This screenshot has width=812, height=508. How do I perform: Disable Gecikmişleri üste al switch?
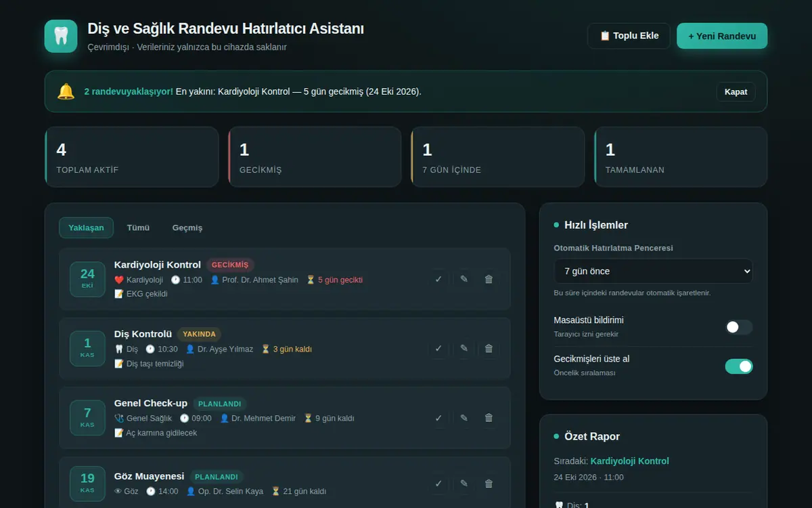(x=739, y=366)
